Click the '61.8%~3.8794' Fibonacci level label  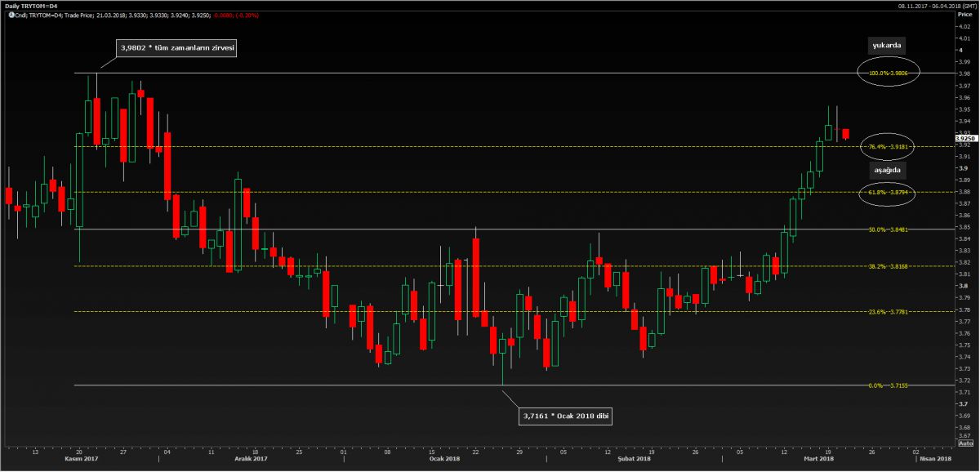coord(889,193)
